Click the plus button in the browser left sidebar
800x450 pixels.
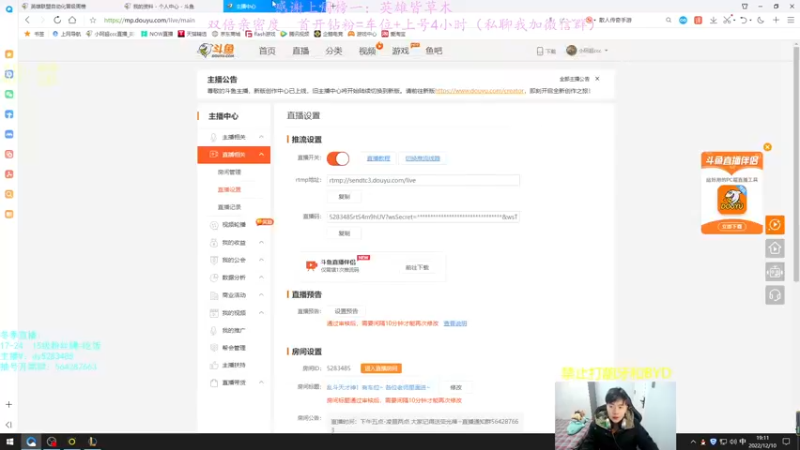coord(9,404)
